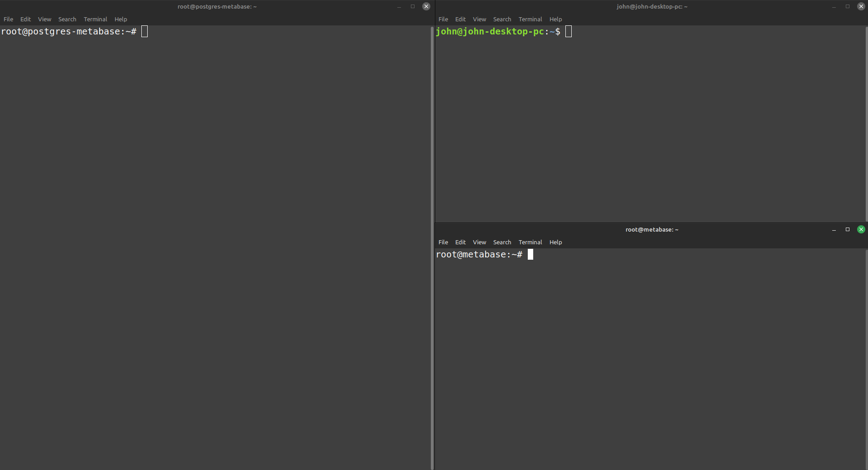868x470 pixels.
Task: Close the john@john-desktop-pc terminal window
Action: point(861,6)
